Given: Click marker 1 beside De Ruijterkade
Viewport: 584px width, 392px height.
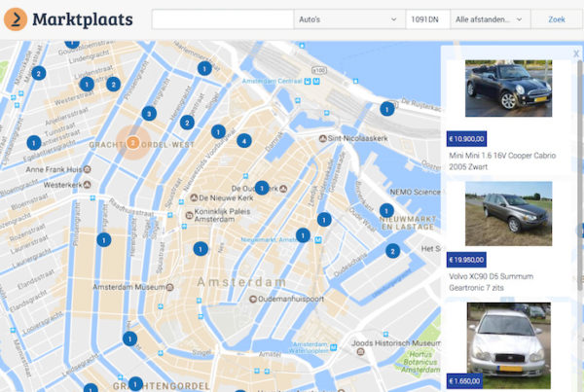Looking at the screenshot, I should point(387,109).
